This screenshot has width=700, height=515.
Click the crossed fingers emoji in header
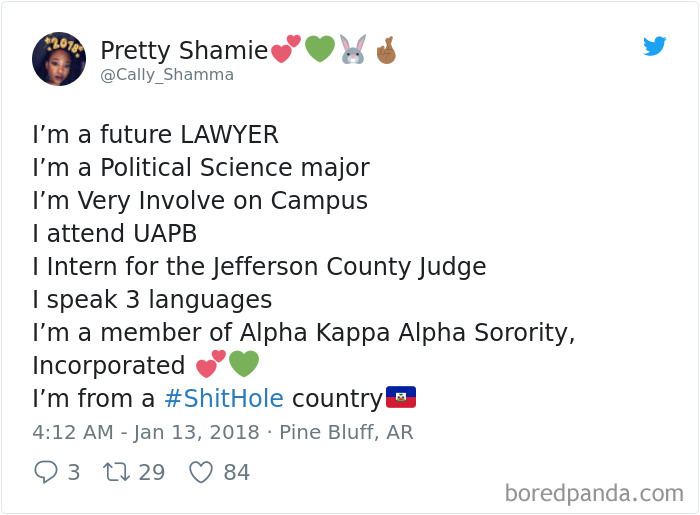tap(386, 49)
